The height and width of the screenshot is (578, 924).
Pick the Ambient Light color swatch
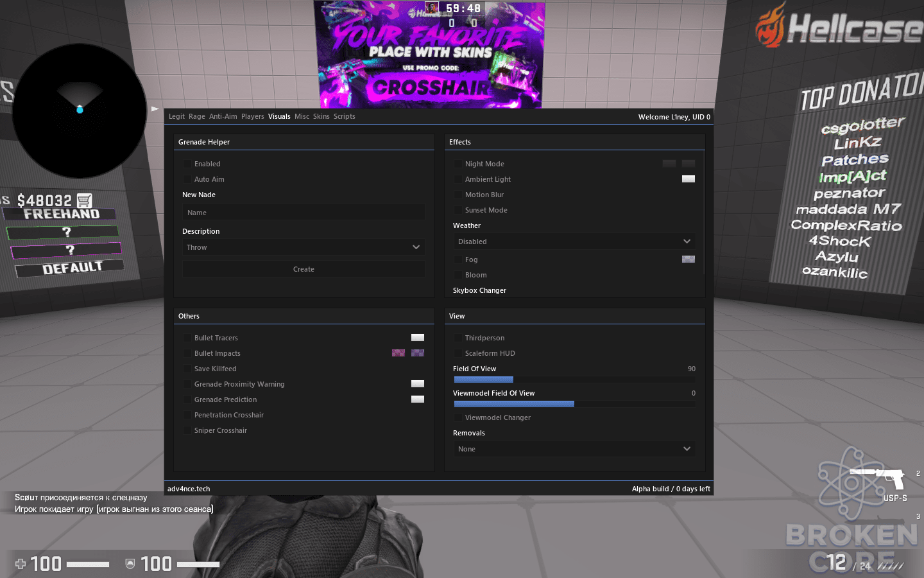(689, 179)
